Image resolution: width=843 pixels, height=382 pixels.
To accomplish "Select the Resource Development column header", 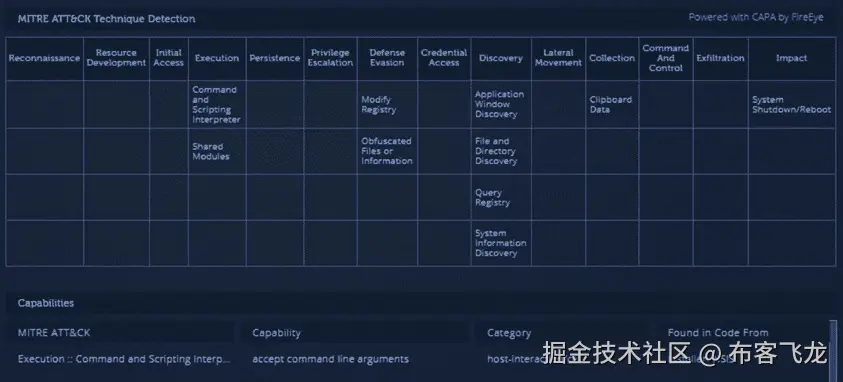I will click(116, 58).
